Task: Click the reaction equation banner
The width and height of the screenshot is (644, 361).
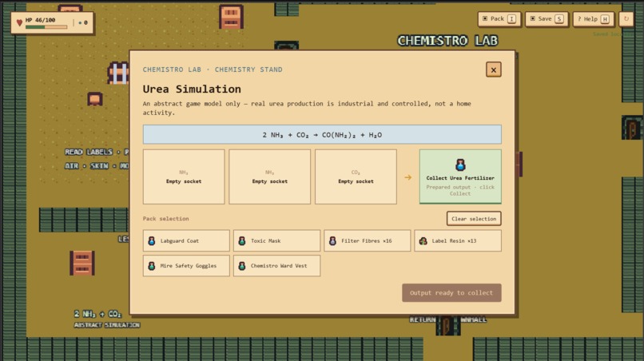Action: pos(322,135)
